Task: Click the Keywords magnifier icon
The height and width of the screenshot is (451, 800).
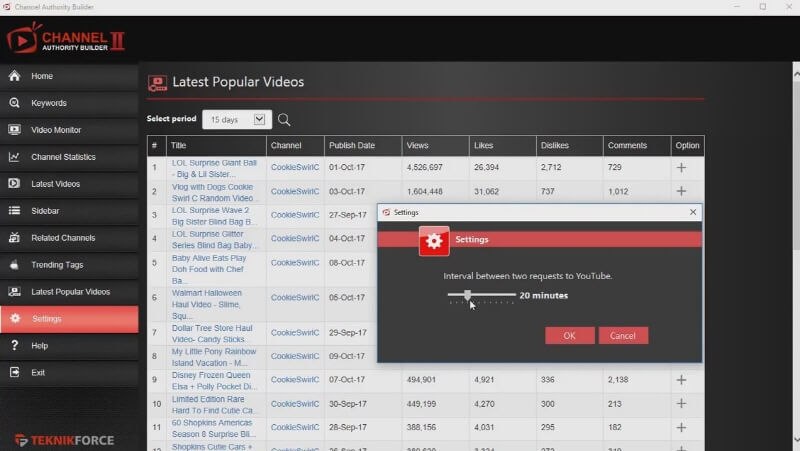Action: pos(14,103)
